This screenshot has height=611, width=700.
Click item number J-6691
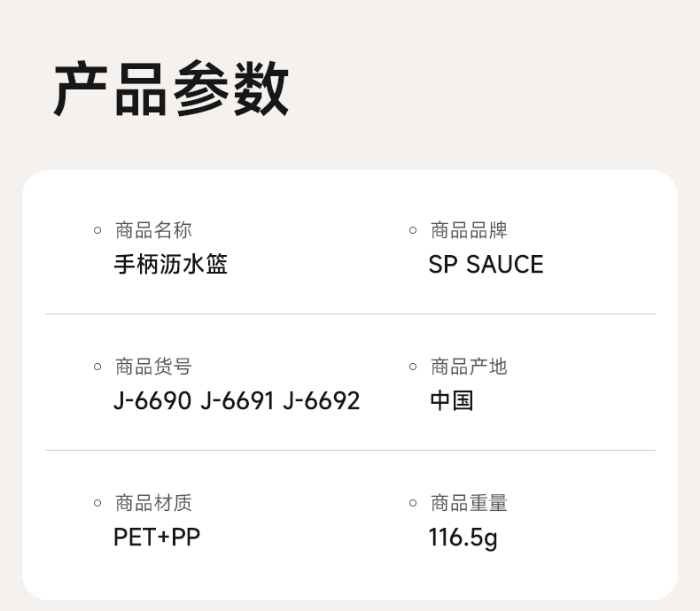(x=237, y=400)
